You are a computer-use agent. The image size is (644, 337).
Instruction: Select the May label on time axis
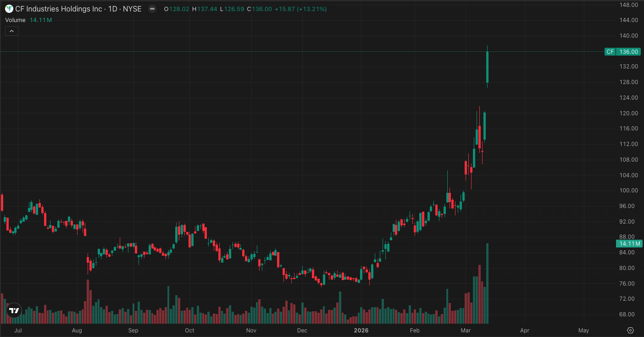coord(583,330)
